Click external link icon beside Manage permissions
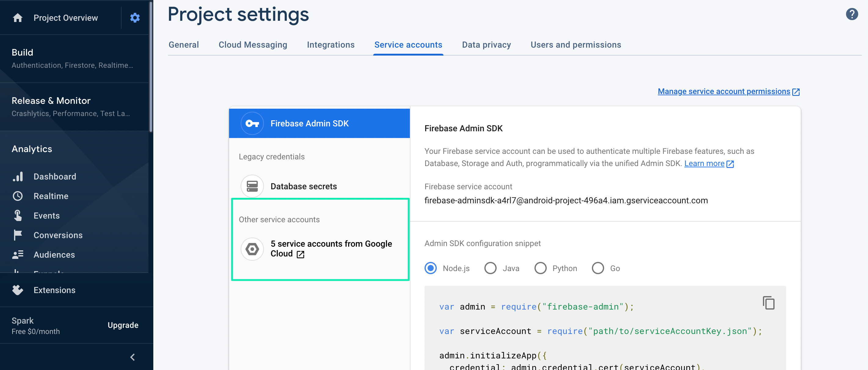 coord(796,92)
